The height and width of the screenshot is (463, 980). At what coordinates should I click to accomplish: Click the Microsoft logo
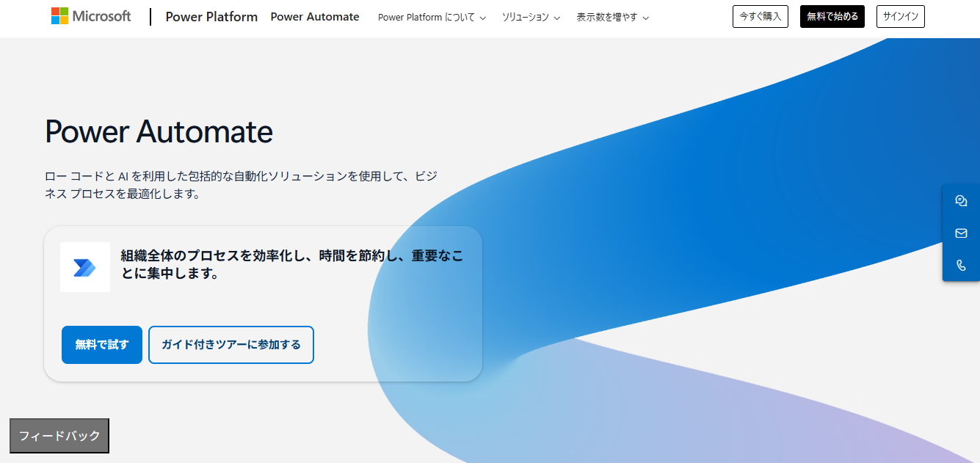tap(91, 16)
